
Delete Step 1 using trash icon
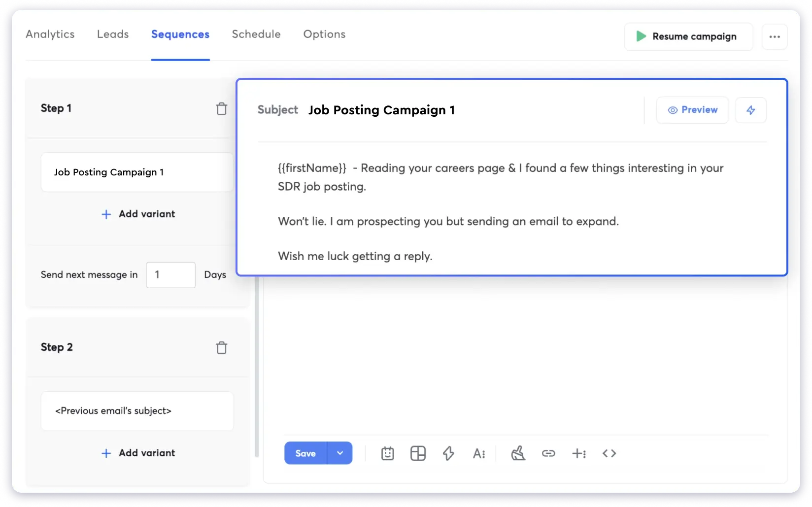point(222,108)
